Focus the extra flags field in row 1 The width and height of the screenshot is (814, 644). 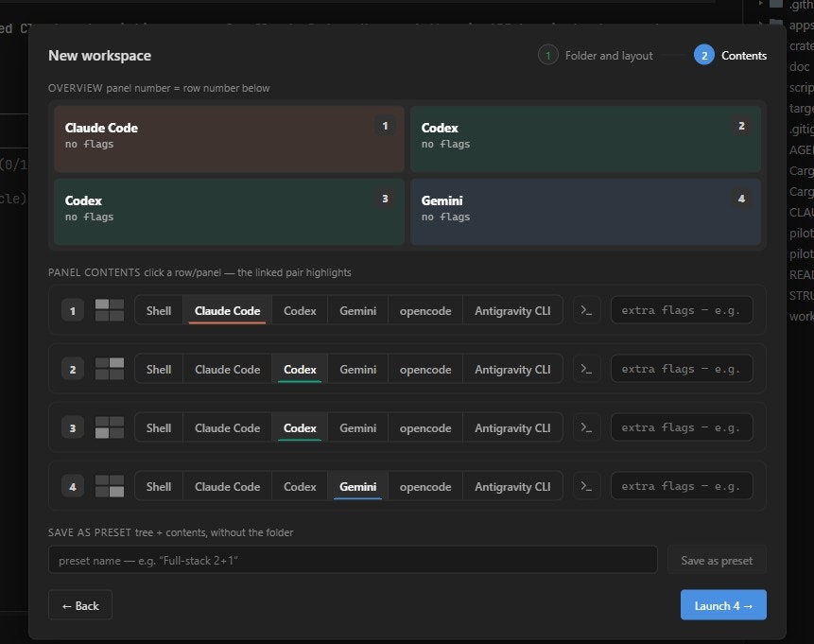682,310
